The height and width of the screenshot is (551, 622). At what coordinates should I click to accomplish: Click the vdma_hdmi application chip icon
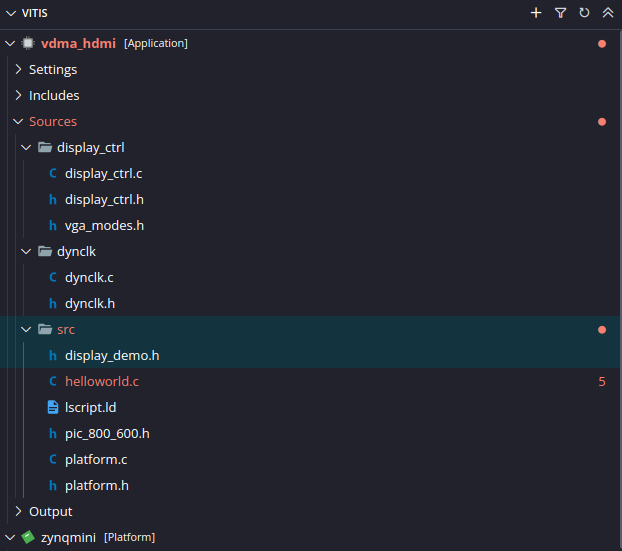coord(28,44)
